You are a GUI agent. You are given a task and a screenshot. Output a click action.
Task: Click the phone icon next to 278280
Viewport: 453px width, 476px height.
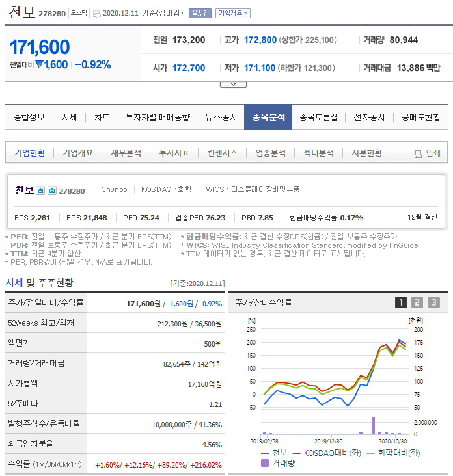pyautogui.click(x=52, y=191)
